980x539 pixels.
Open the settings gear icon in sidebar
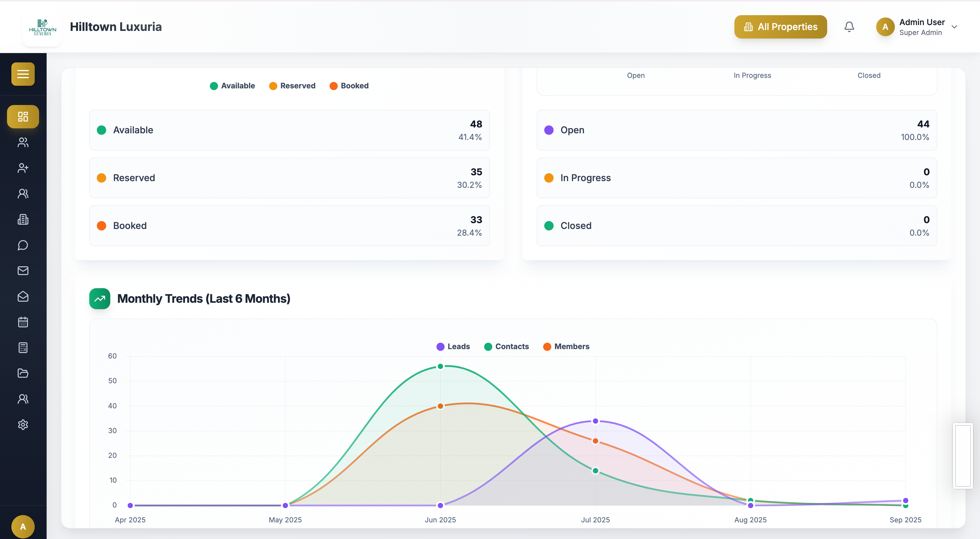pos(23,424)
